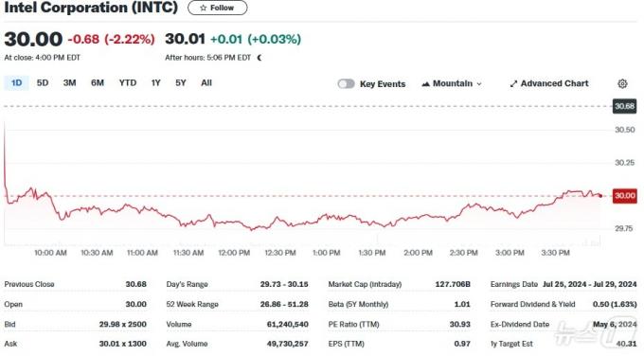Click the Previous Close value 30.68
This screenshot has width=644, height=356.
coord(136,284)
